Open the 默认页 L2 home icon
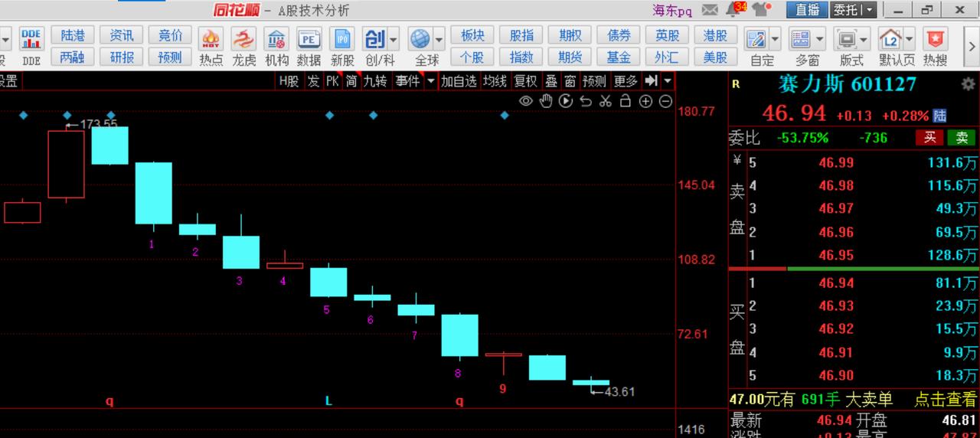 click(891, 39)
